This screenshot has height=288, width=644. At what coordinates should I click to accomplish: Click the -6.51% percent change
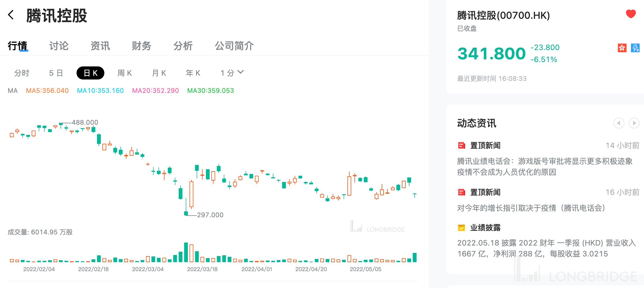544,59
